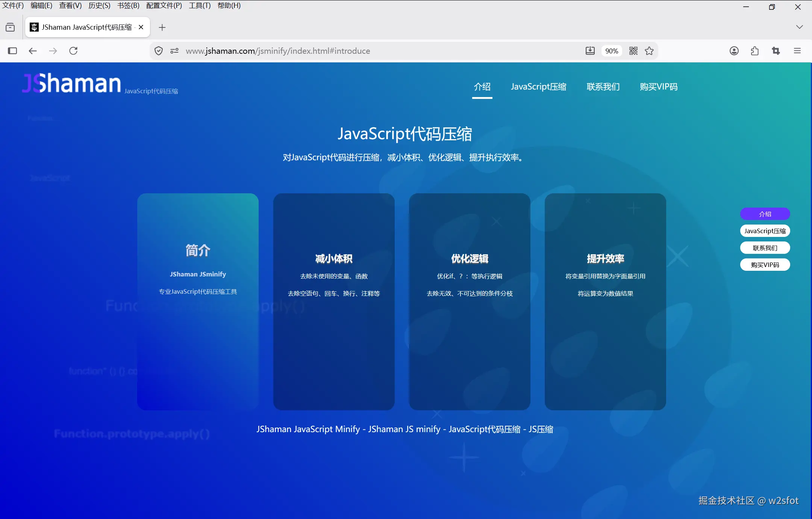Screen dimensions: 812x519
Task: Open the 编辑(E) menu
Action: pyautogui.click(x=41, y=6)
